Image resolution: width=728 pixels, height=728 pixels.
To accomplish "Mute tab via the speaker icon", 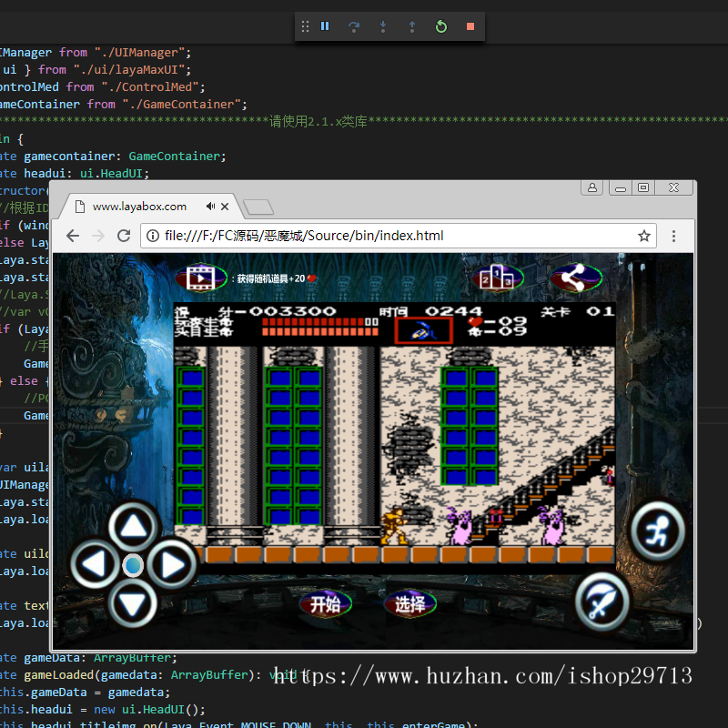I will pos(211,207).
